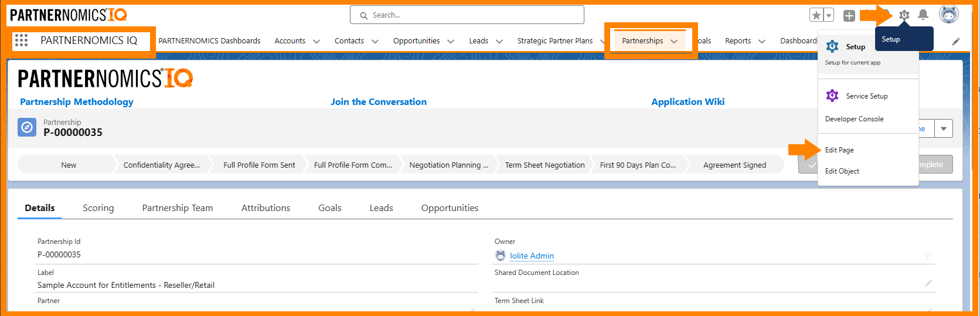Switch to the Opportunities record tab
980x316 pixels.
(450, 208)
